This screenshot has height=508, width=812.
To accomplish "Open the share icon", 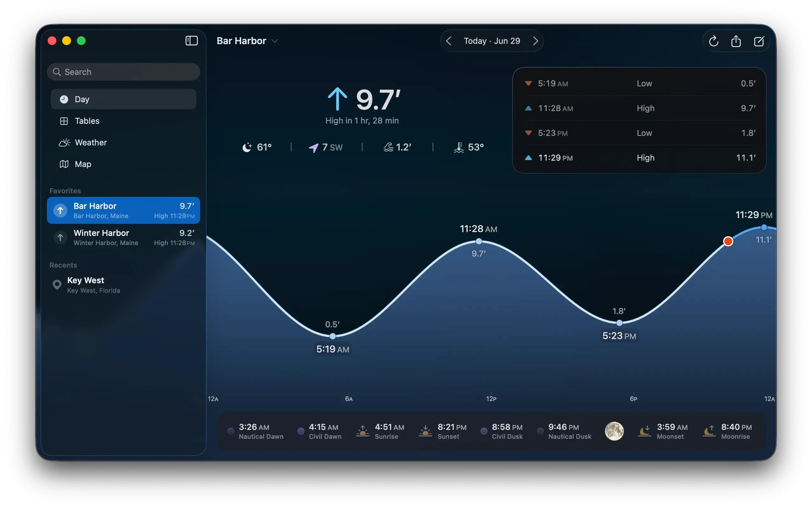I will pos(736,41).
